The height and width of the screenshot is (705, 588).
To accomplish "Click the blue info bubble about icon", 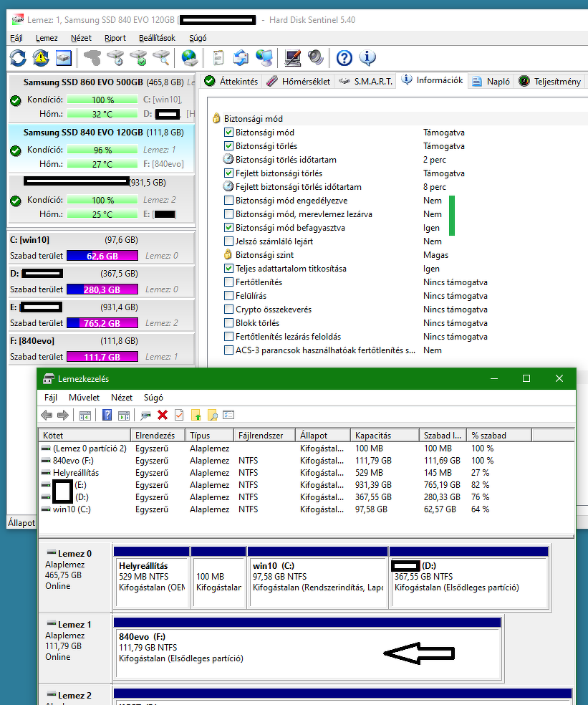I will [x=367, y=58].
